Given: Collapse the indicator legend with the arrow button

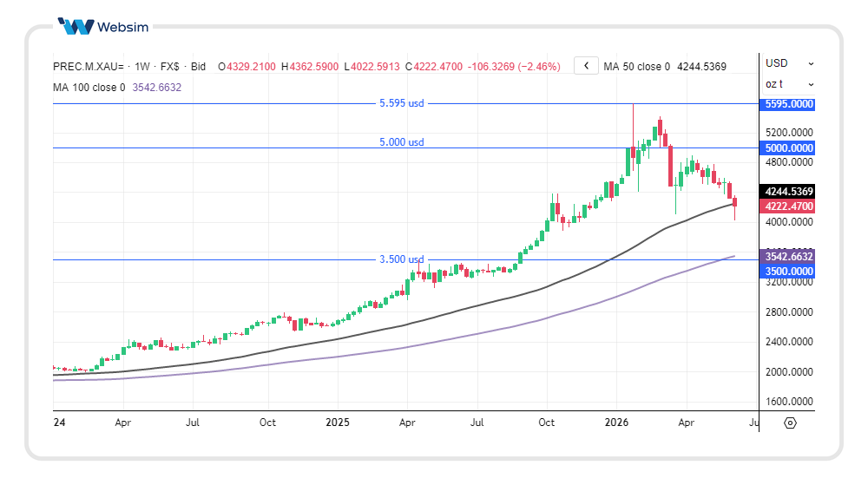Looking at the screenshot, I should (x=586, y=66).
